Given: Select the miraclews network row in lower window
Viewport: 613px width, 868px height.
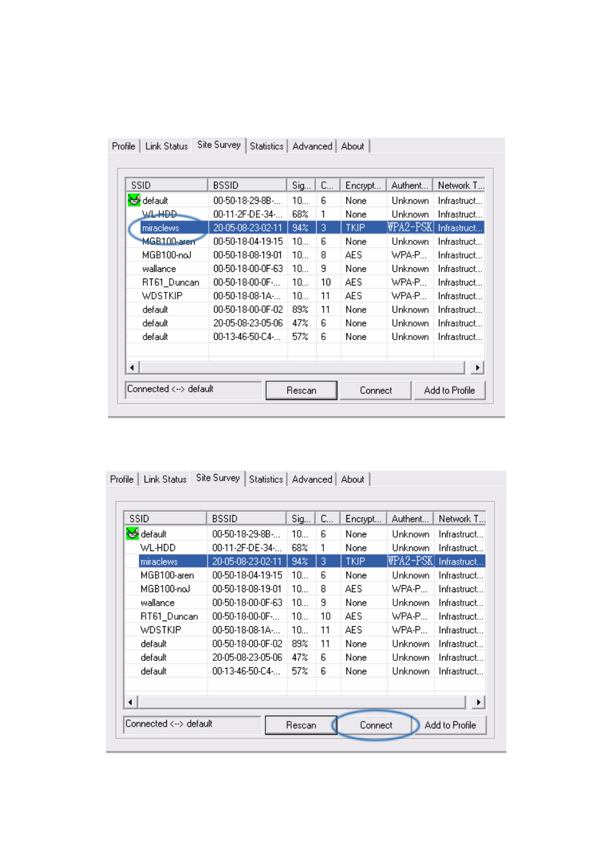Looking at the screenshot, I should coord(305,561).
